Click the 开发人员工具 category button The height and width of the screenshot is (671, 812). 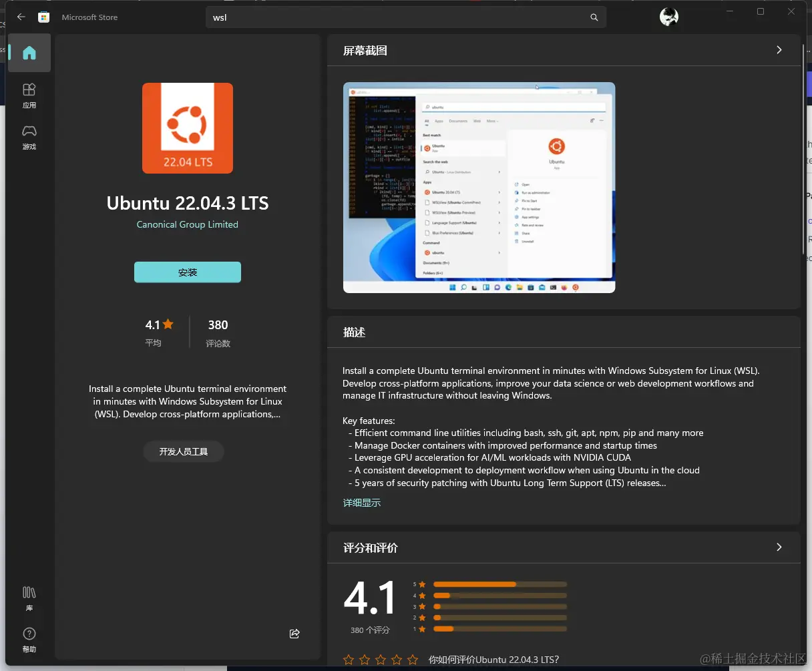[184, 452]
